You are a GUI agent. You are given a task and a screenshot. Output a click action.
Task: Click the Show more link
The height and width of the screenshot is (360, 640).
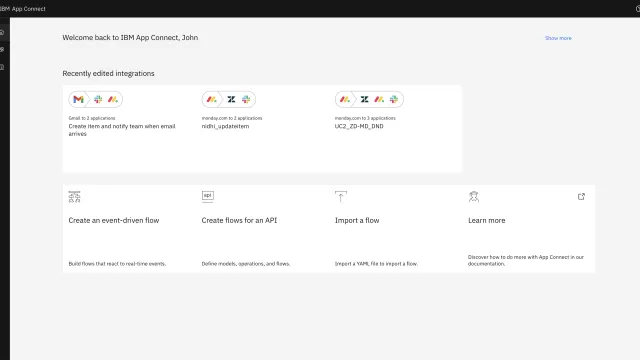558,38
